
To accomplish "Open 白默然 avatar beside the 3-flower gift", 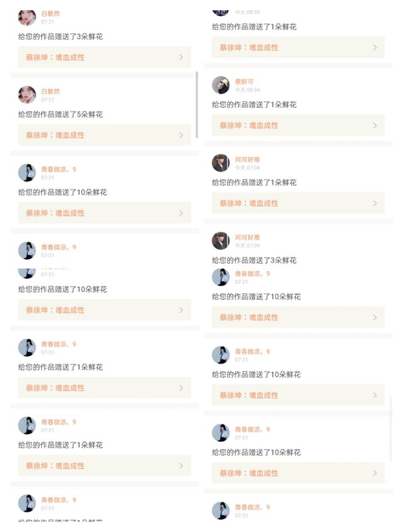I will [27, 17].
